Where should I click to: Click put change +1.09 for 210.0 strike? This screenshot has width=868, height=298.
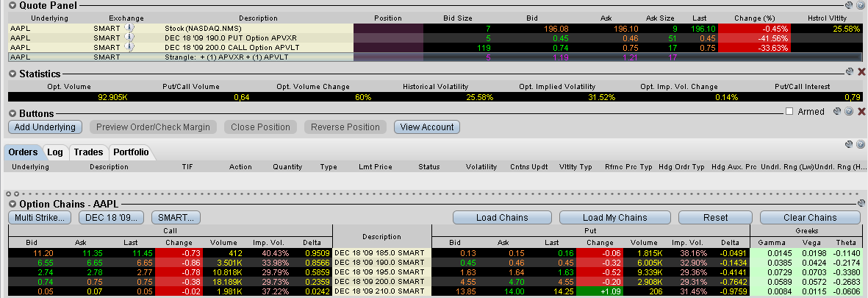[611, 291]
